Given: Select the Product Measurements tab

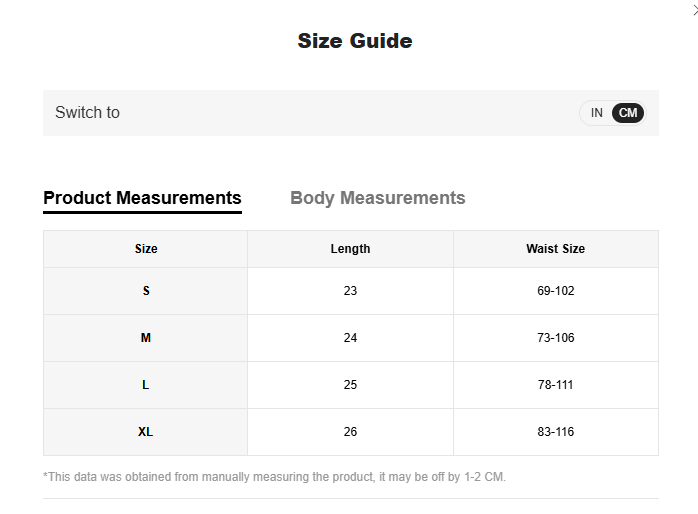Looking at the screenshot, I should click(142, 198).
